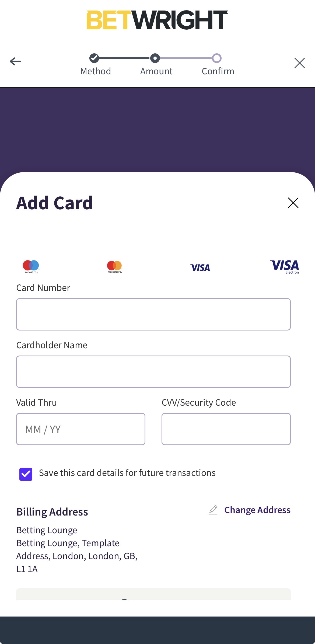Tap the Visa logo
Viewport: 315px width, 644px height.
[x=200, y=268]
